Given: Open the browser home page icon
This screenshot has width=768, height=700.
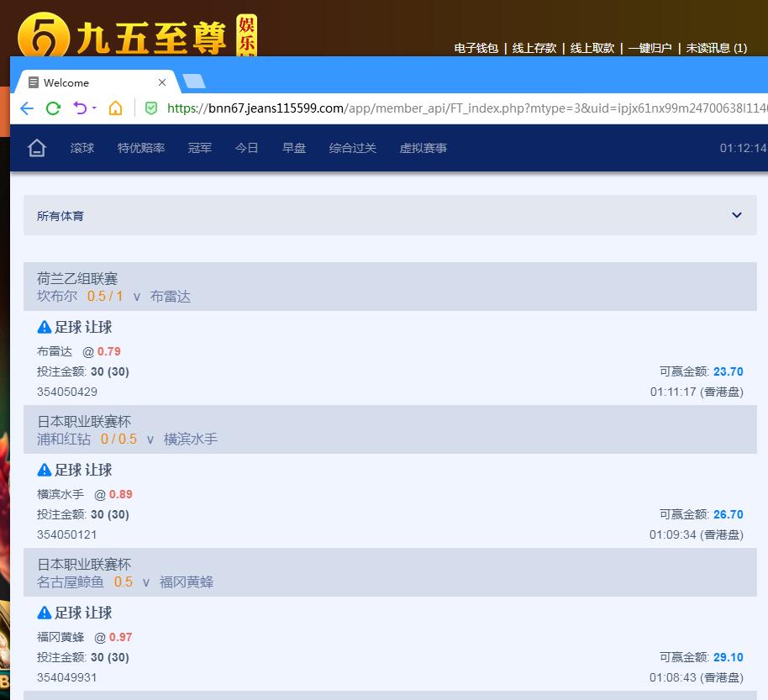Looking at the screenshot, I should pyautogui.click(x=116, y=108).
